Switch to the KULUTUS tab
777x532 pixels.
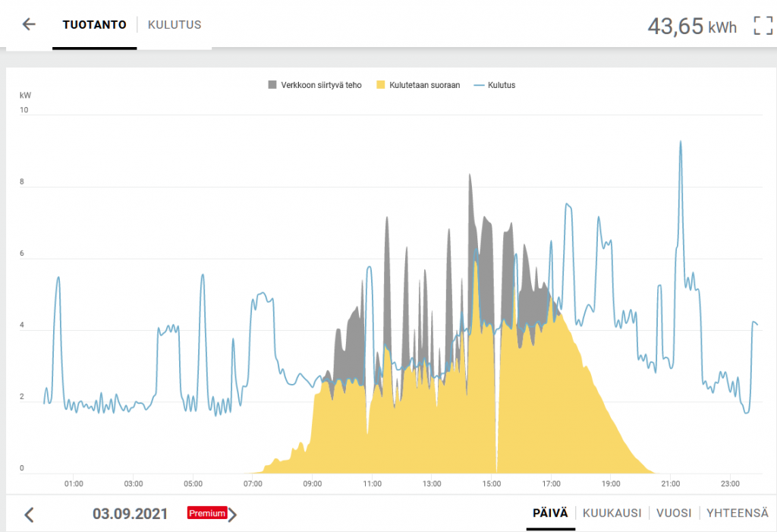[x=175, y=25]
